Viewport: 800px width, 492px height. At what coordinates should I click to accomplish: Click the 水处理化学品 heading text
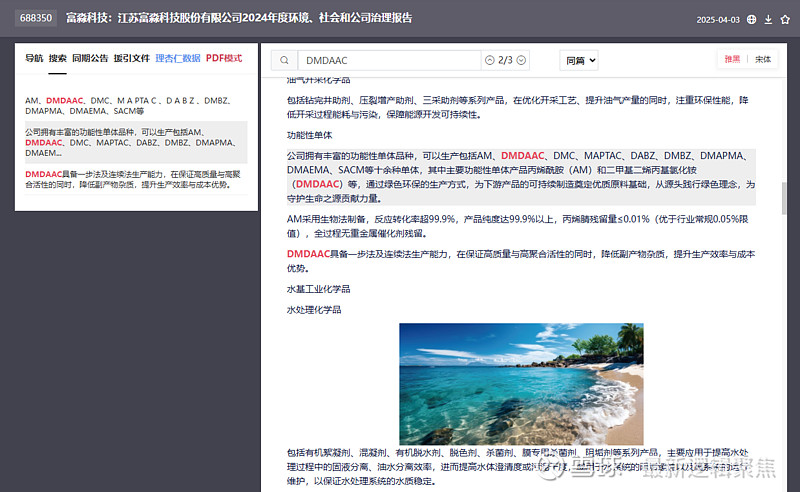[314, 310]
